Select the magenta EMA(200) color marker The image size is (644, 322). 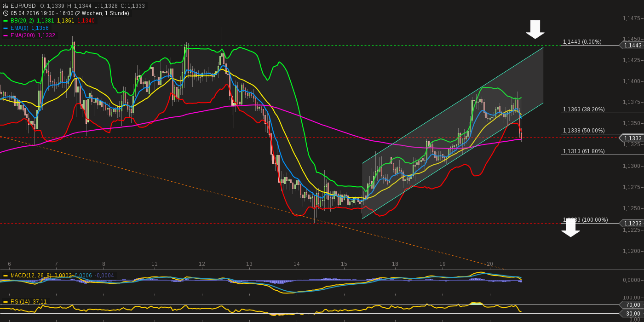pos(6,35)
